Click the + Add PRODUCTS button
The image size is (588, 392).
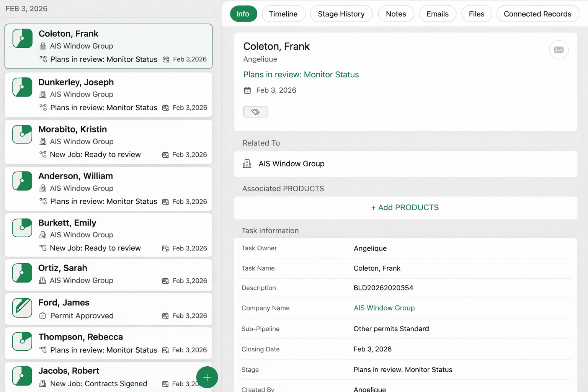pyautogui.click(x=405, y=207)
